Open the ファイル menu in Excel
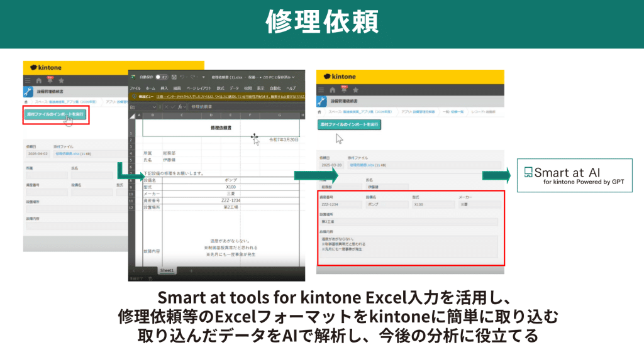Screen dimensions: 644x362 [x=135, y=88]
